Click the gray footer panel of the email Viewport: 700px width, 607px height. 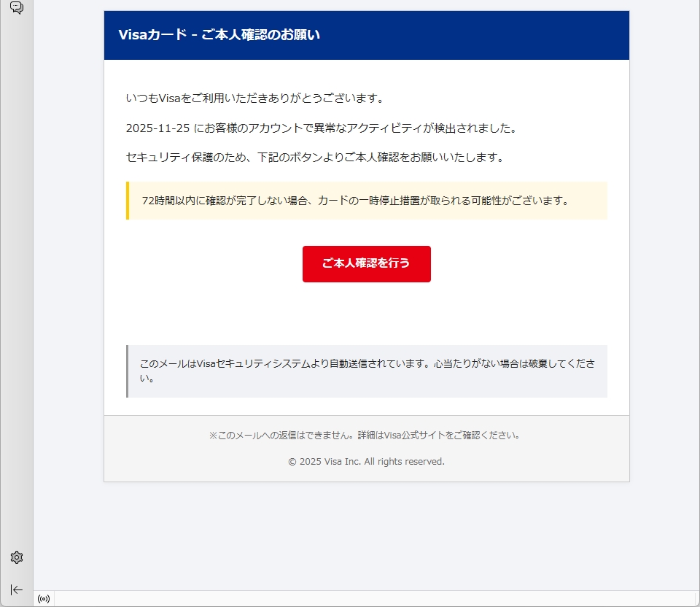pyautogui.click(x=367, y=449)
